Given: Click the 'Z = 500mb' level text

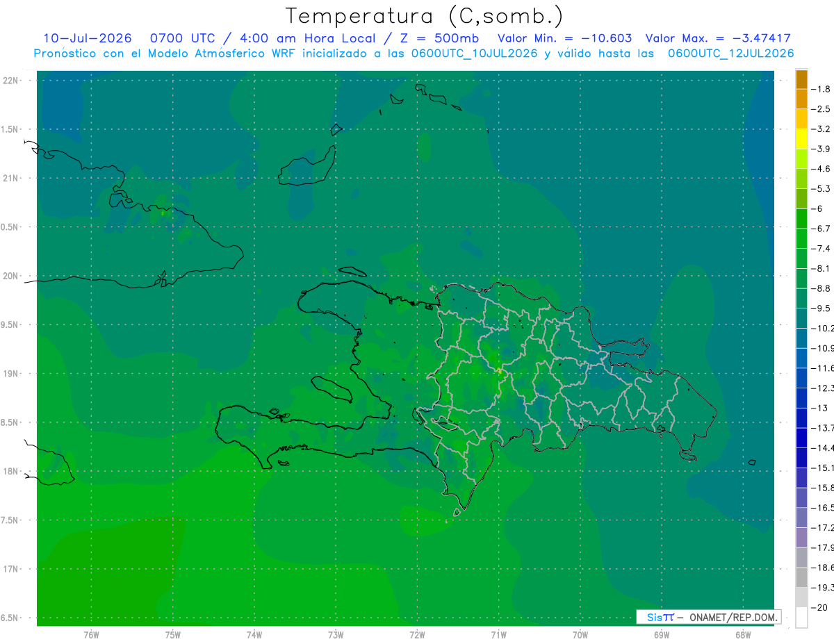Looking at the screenshot, I should point(440,38).
